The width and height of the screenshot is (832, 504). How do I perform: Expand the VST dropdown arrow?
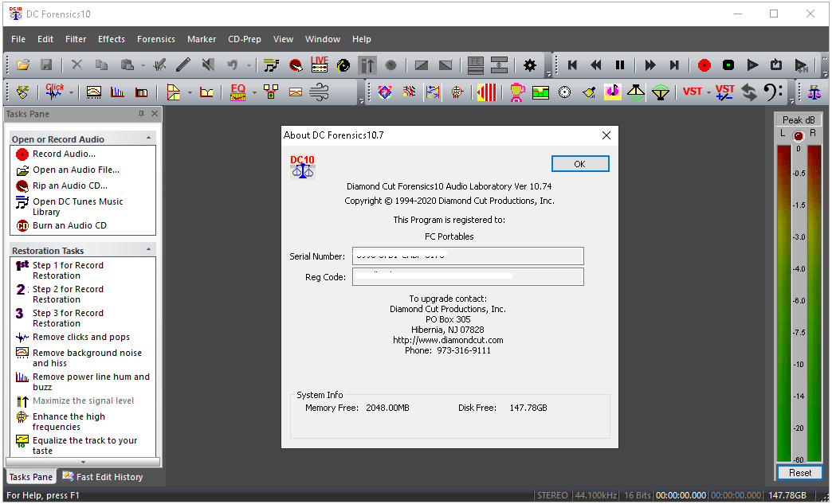click(x=709, y=92)
